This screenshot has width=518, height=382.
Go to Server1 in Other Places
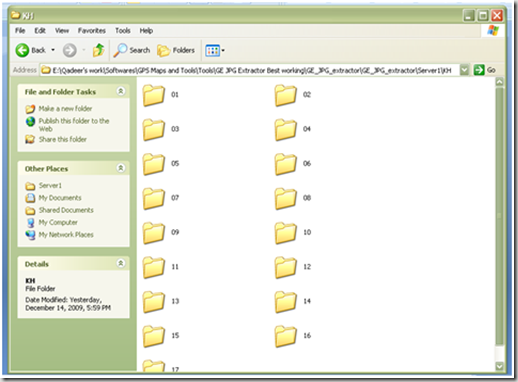50,185
